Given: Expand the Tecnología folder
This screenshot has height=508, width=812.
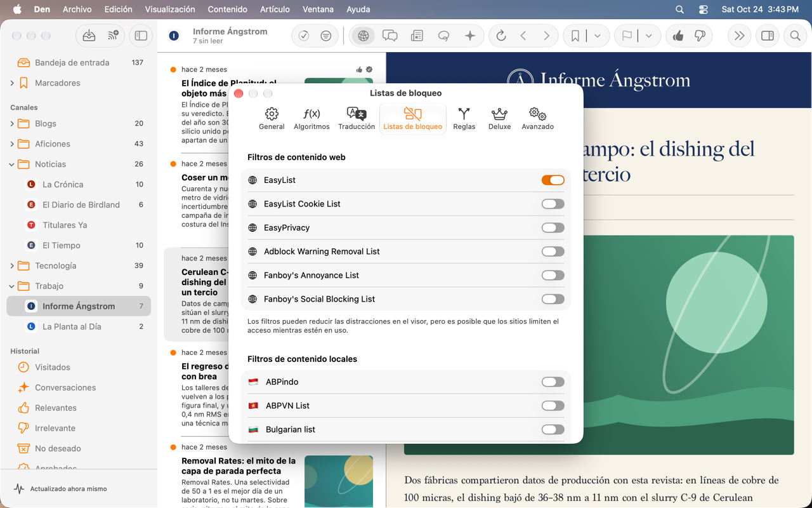Looking at the screenshot, I should 12,266.
